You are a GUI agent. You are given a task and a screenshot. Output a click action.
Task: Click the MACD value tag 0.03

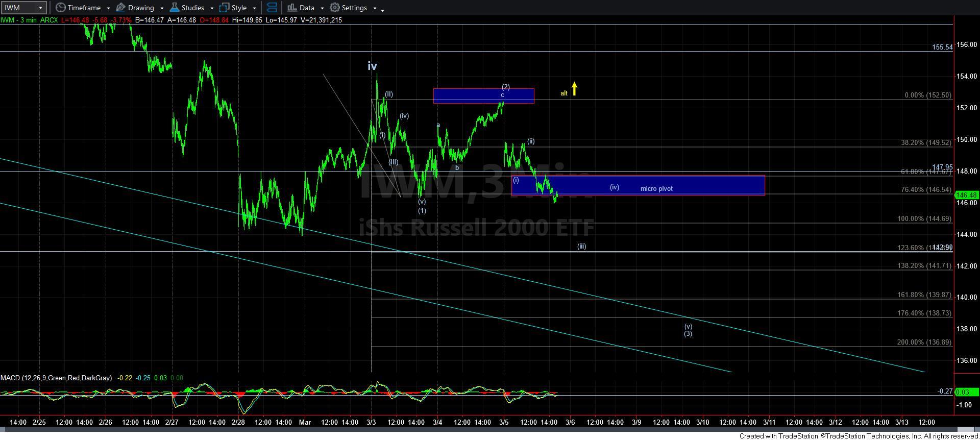pyautogui.click(x=966, y=392)
